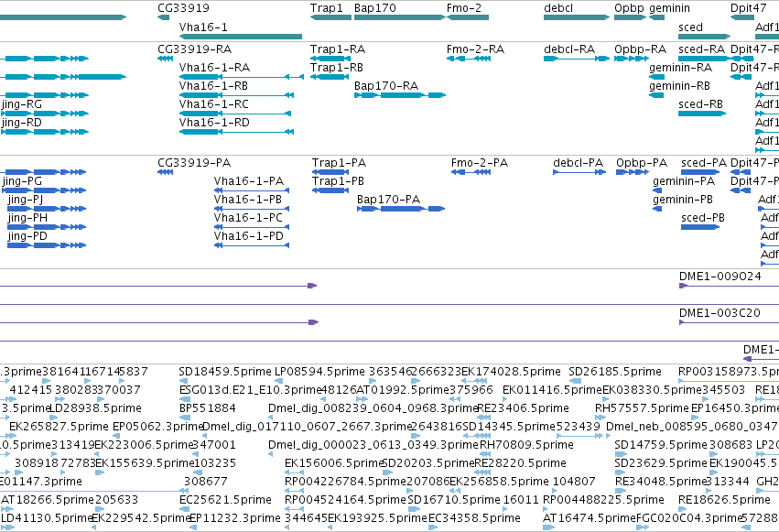
Task: Select the EC25621.5prime EST label
Action: click(225, 500)
